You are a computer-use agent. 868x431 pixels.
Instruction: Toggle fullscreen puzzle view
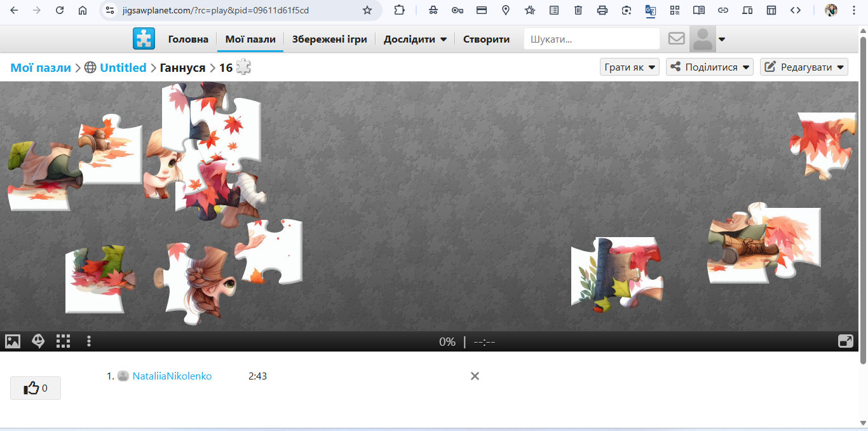[x=846, y=341]
